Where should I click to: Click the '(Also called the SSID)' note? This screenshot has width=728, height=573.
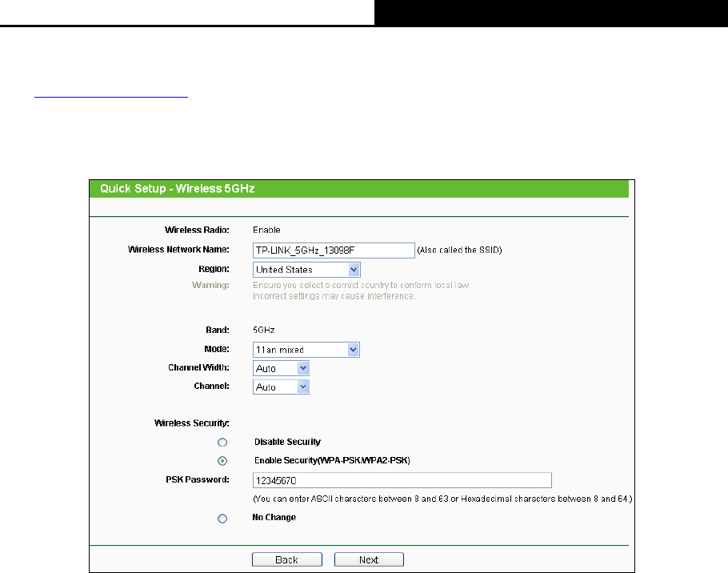460,250
